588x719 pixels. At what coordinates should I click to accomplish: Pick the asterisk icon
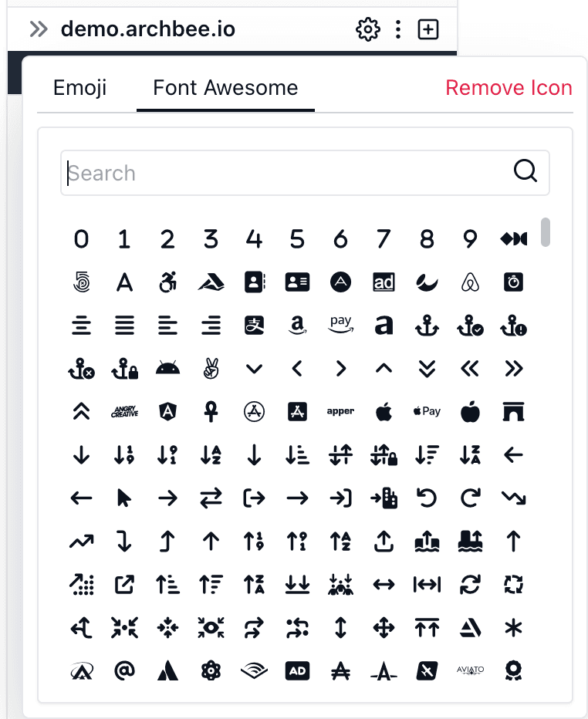513,627
